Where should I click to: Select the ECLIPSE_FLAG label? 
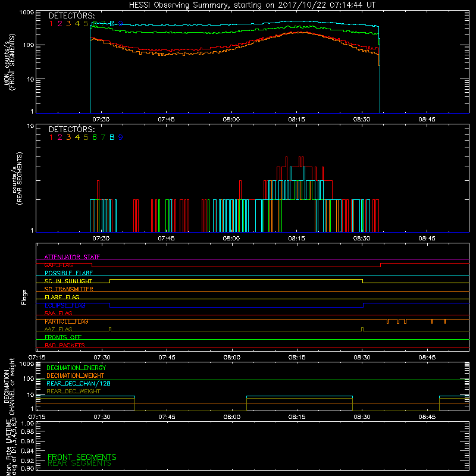tap(65, 305)
